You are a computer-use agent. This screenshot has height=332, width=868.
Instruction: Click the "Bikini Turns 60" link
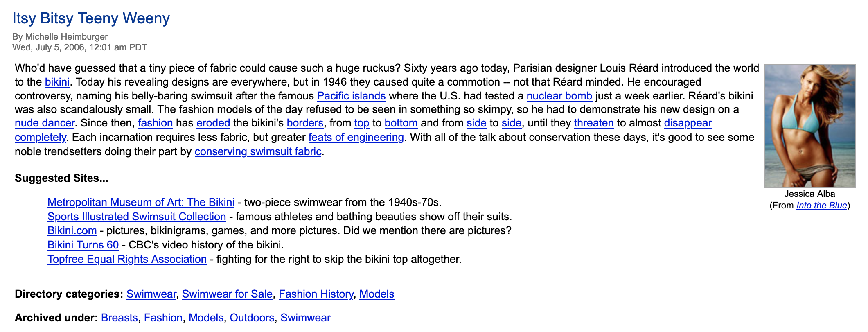click(83, 245)
